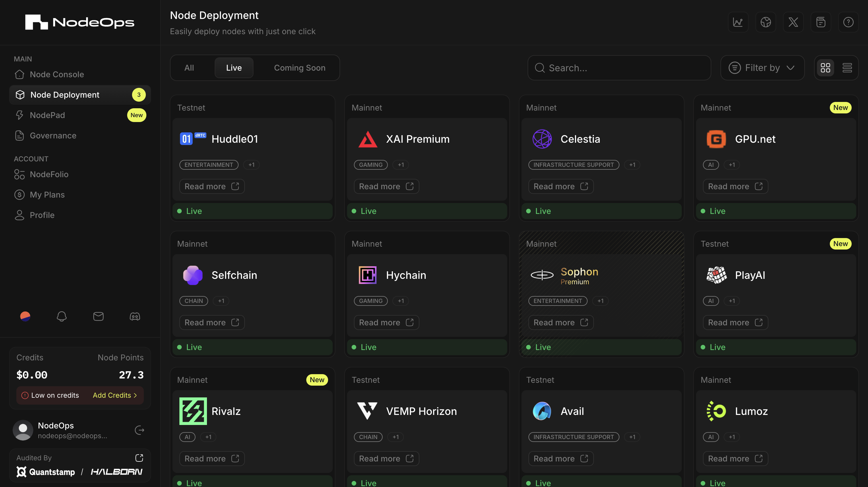Click Read more on Avail card

[561, 459]
